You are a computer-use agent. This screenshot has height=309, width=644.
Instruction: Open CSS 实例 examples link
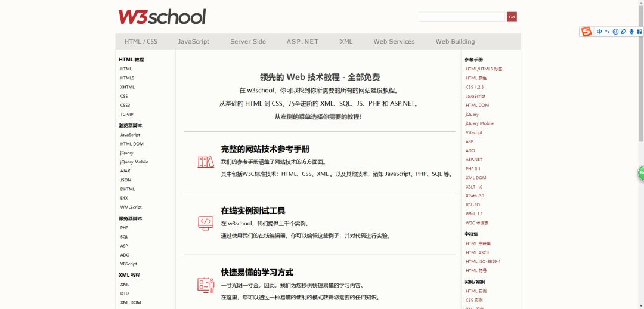[x=474, y=300]
